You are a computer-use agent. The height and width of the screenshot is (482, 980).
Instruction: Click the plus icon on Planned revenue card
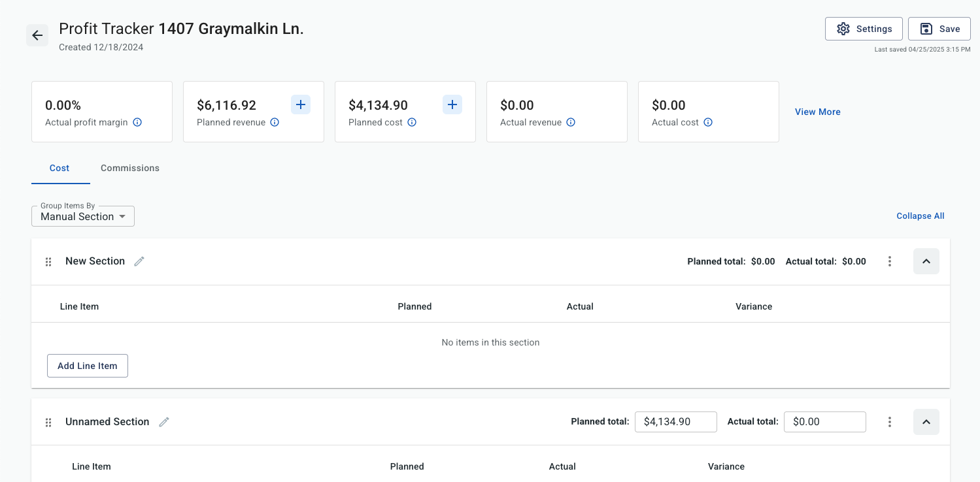pos(301,104)
